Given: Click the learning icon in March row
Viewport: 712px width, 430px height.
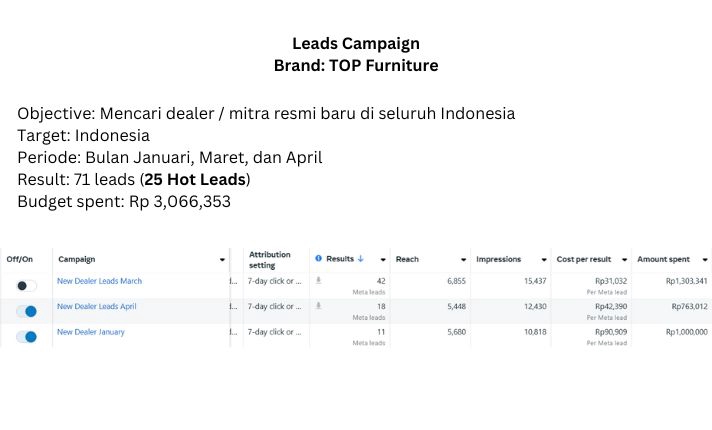Looking at the screenshot, I should pyautogui.click(x=319, y=281).
